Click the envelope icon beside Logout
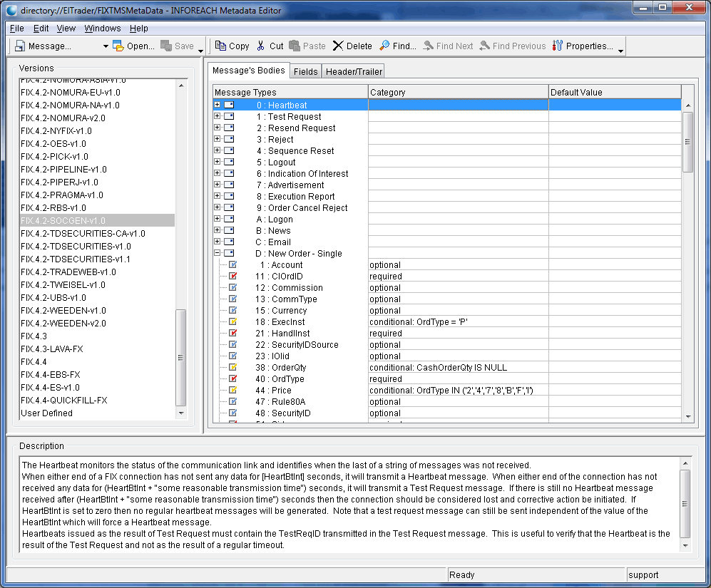 229,163
